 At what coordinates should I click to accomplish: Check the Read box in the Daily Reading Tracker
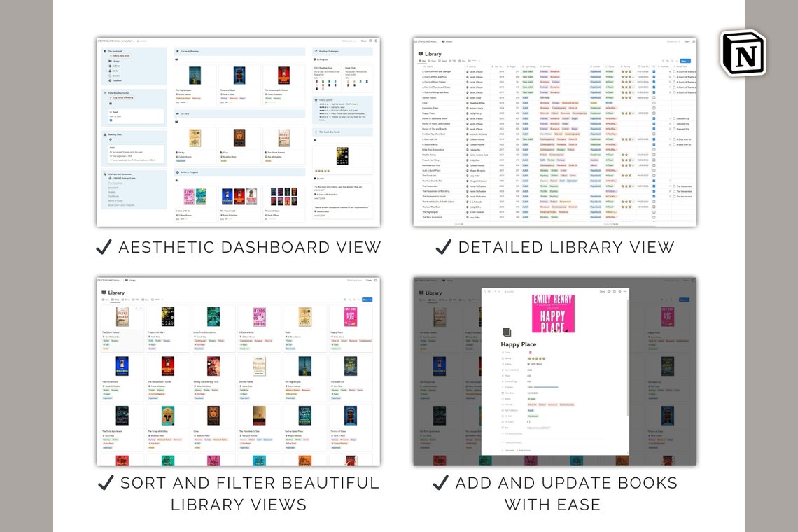coord(111,119)
